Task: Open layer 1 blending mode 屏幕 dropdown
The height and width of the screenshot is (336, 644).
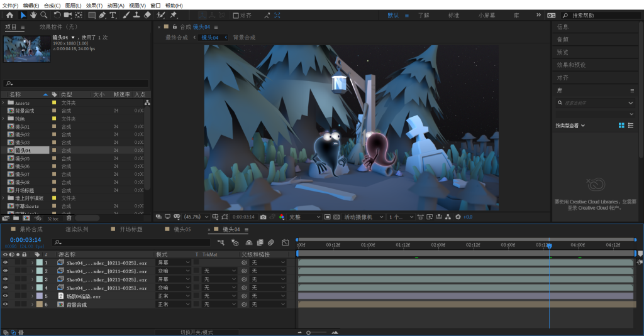Action: coord(174,263)
